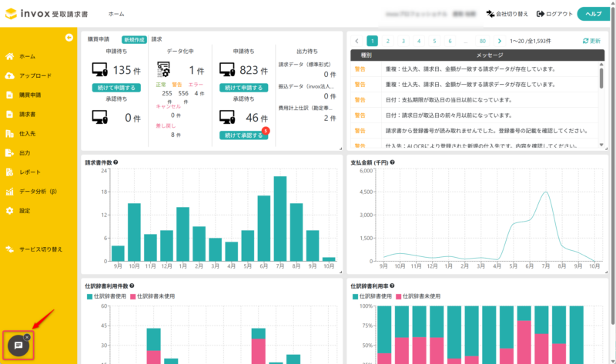Dismiss the chat widget with the small x
The height and width of the screenshot is (364, 616).
27,337
